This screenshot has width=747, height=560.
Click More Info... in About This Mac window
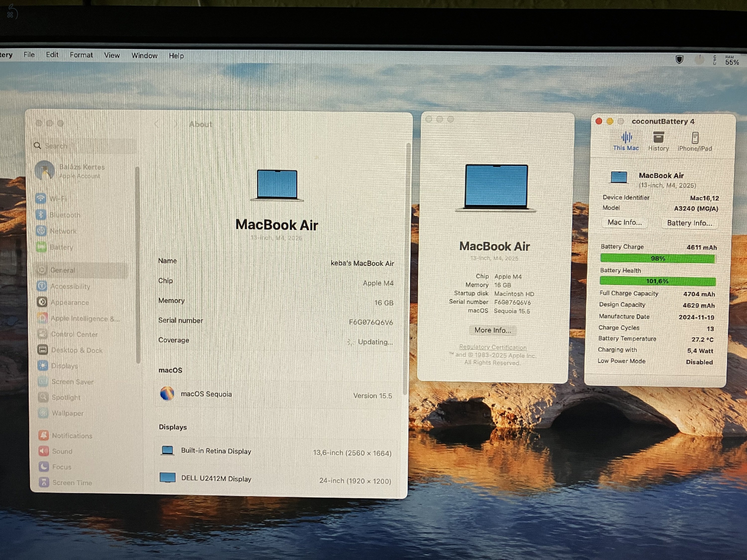493,330
